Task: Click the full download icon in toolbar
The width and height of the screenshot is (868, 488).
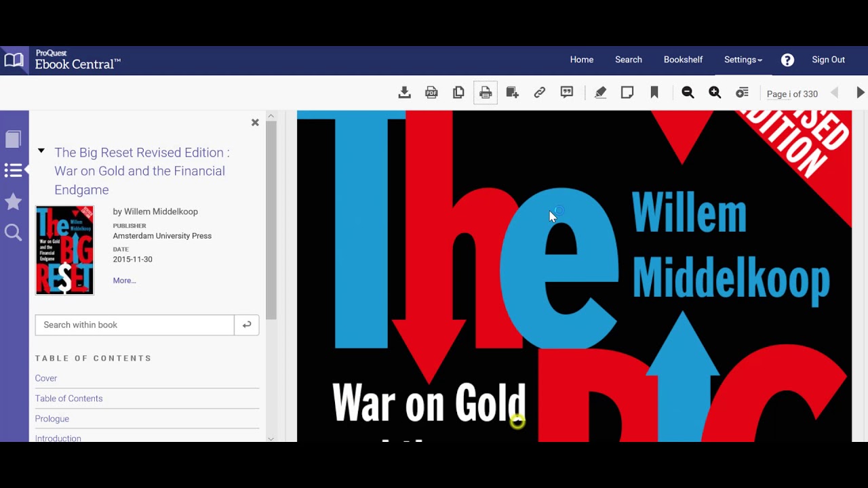Action: point(404,93)
